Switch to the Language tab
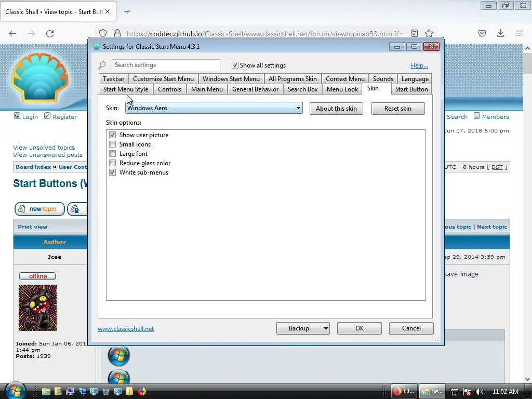 tap(415, 79)
